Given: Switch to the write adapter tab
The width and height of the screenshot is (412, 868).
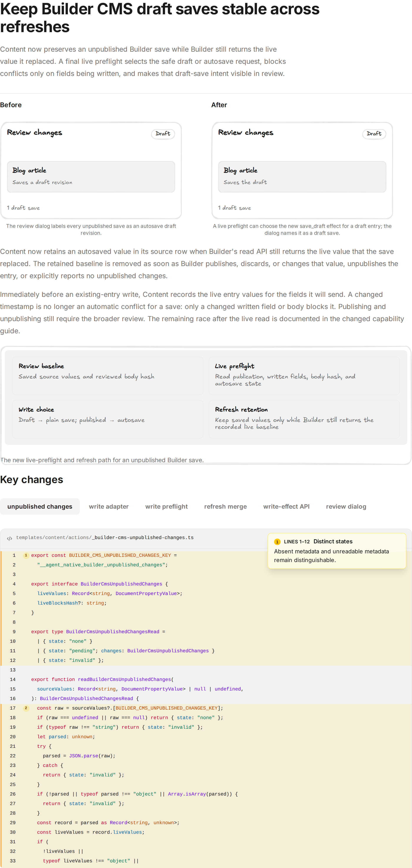Looking at the screenshot, I should [x=109, y=506].
